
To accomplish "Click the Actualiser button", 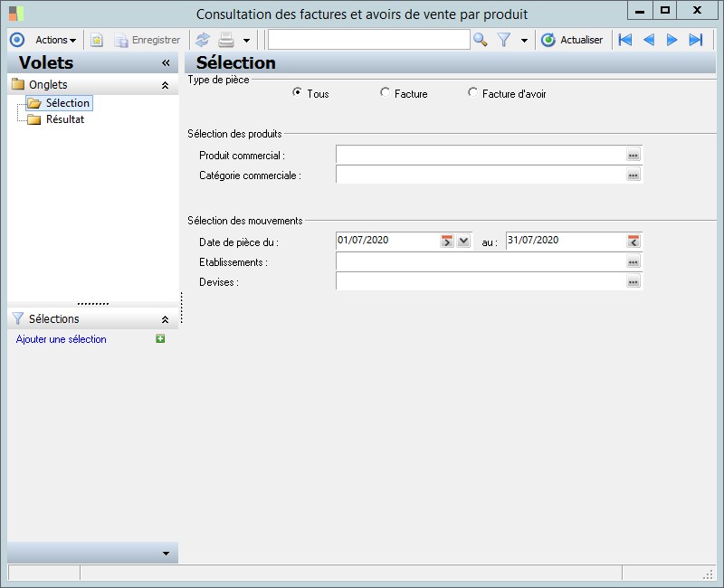I will click(572, 40).
